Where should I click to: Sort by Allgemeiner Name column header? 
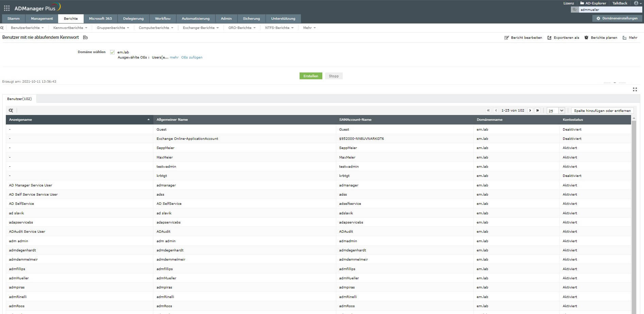coord(172,120)
